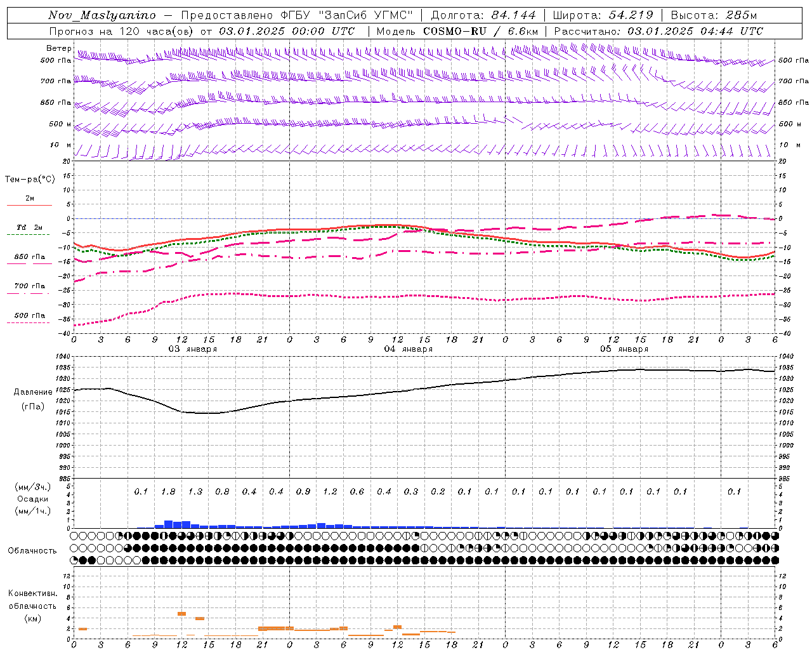Click the '04 января' date label

409,348
